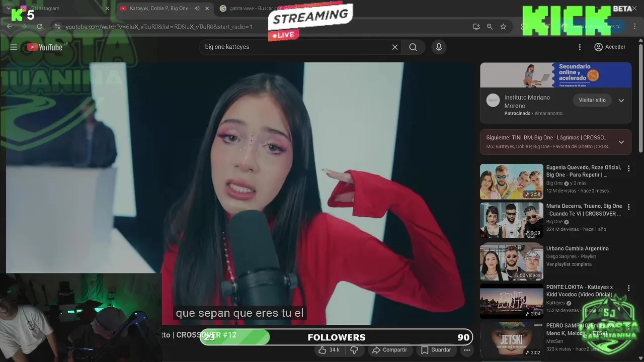Open Eugenia Quevedo, Roze Oficial video title
This screenshot has height=362, width=644.
[584, 171]
